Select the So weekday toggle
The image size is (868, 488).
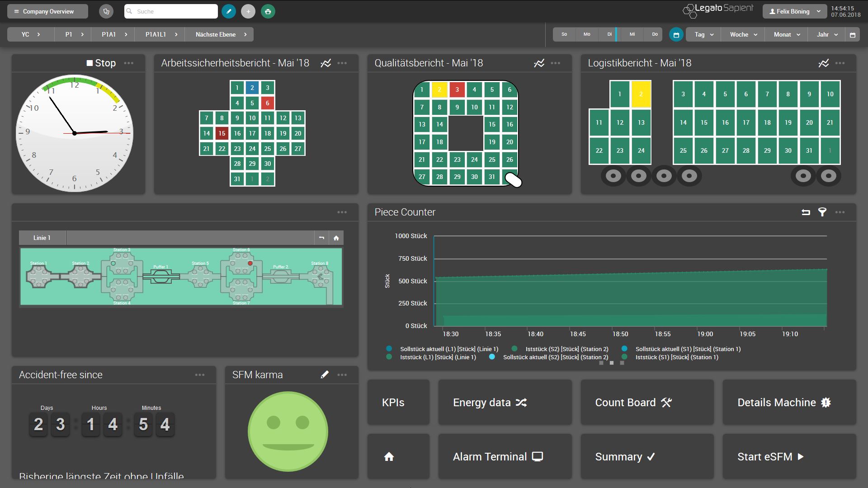pos(564,34)
